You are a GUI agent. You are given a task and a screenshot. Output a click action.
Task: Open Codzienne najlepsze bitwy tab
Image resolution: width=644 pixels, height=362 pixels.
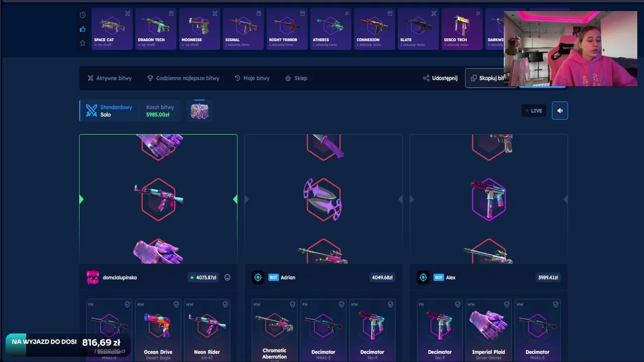(x=183, y=78)
